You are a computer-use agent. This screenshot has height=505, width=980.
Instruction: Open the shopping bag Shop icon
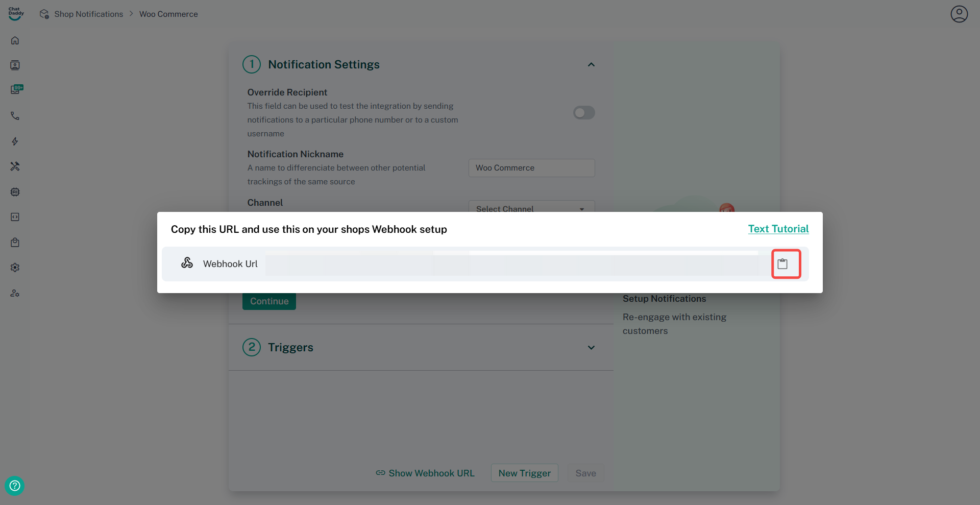coord(15,243)
